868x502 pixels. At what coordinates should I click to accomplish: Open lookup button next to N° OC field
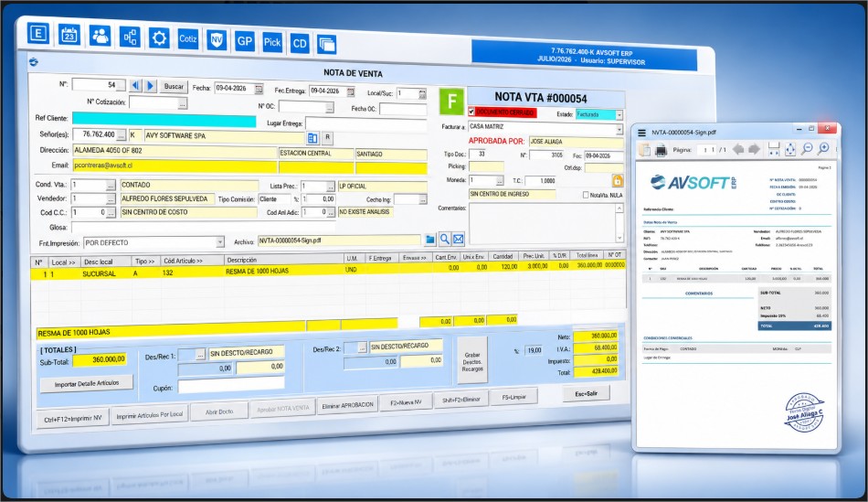(329, 108)
